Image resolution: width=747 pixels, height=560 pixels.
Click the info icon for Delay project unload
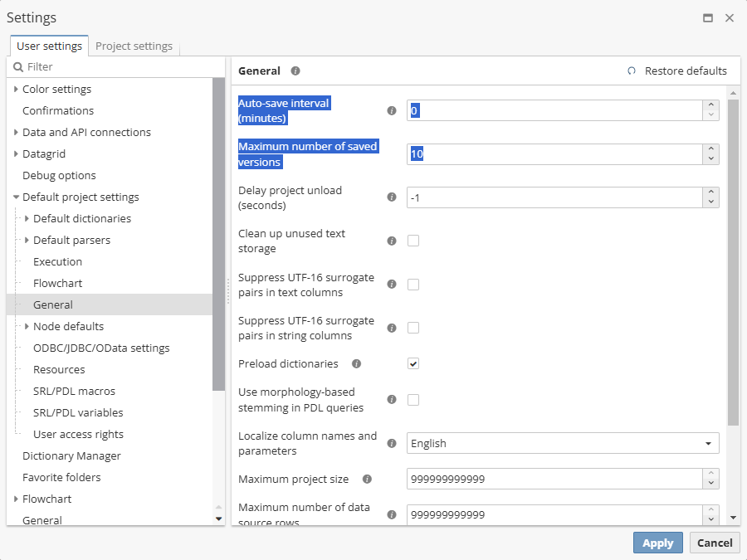pyautogui.click(x=391, y=197)
